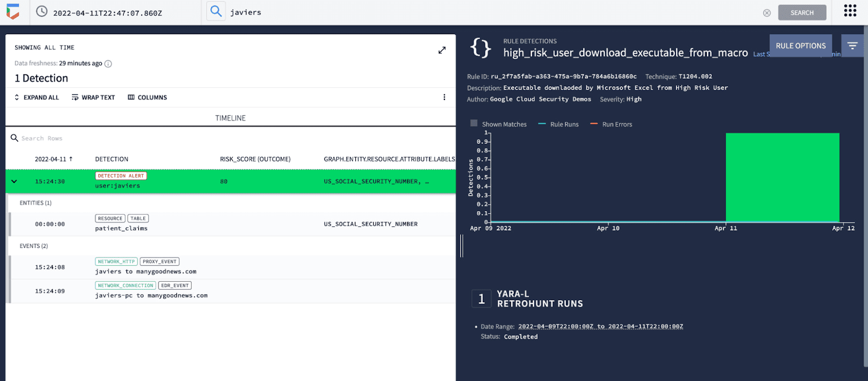Click the curly braces rule icon

click(481, 48)
